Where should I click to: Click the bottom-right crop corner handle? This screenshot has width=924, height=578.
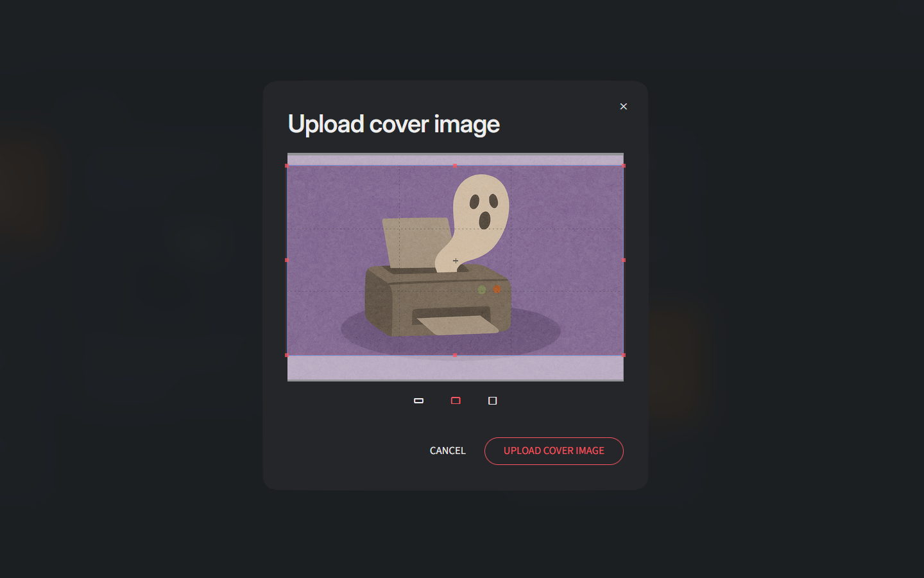(x=623, y=355)
